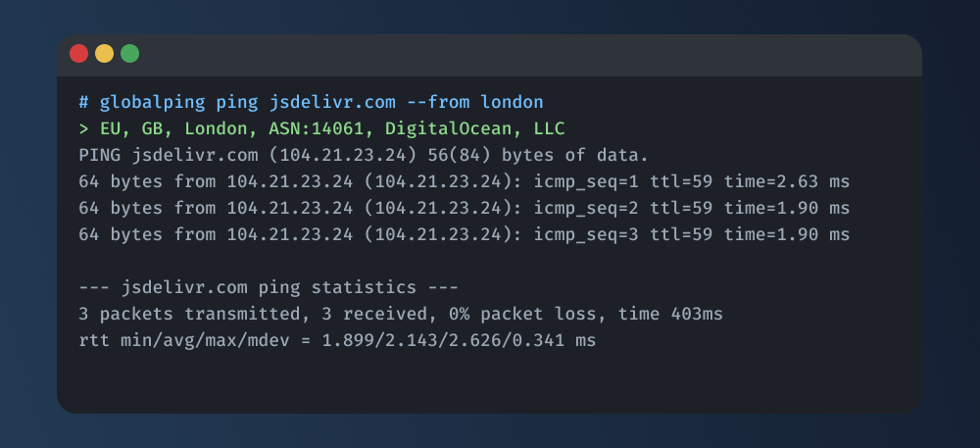Click the 'rtt min/avg/max/mdev' summary line
980x448 pixels.
click(x=337, y=340)
